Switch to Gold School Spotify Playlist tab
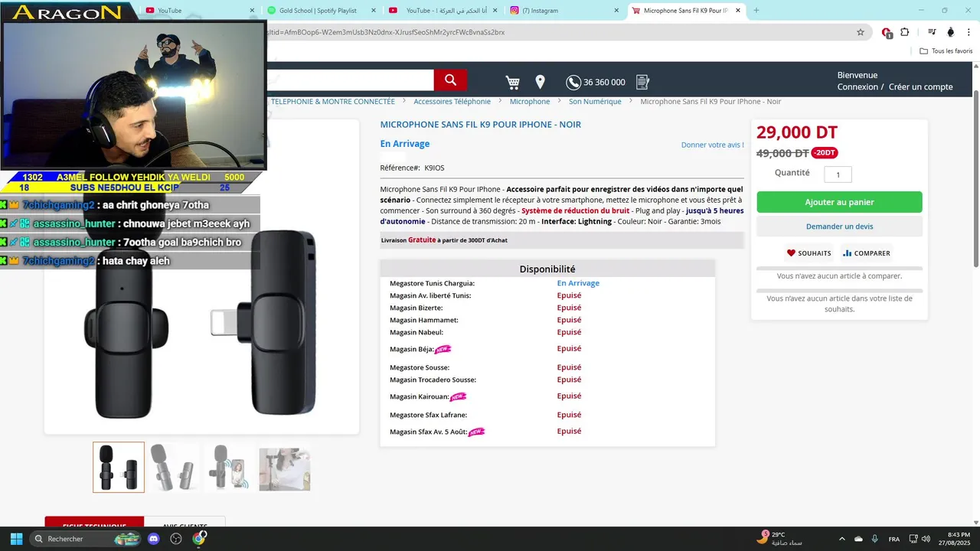Image resolution: width=980 pixels, height=551 pixels. [322, 11]
